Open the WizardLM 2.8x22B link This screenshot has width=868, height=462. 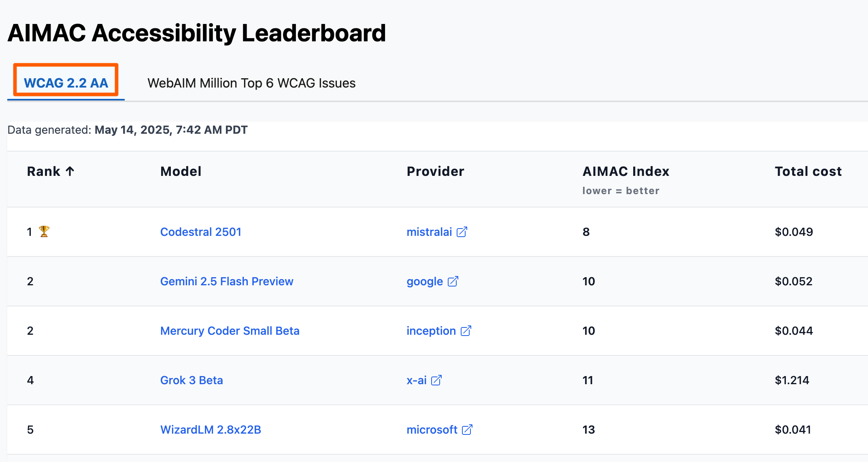(211, 430)
